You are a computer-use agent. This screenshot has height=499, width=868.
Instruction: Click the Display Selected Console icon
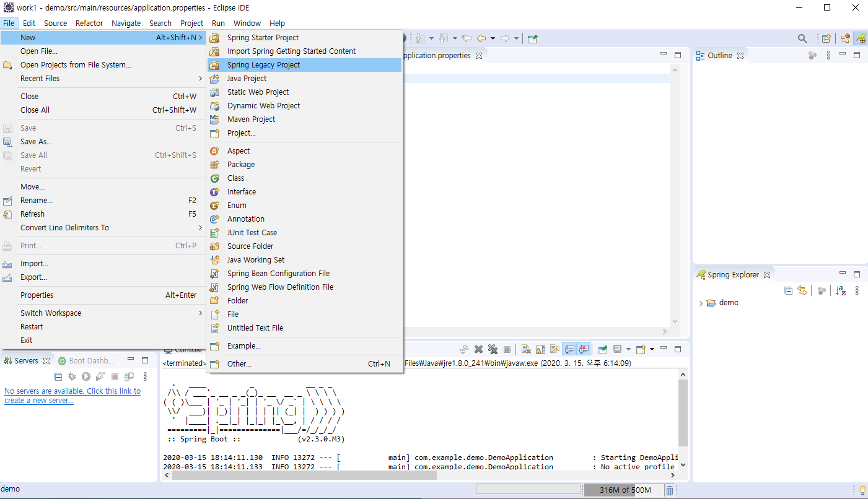click(618, 349)
